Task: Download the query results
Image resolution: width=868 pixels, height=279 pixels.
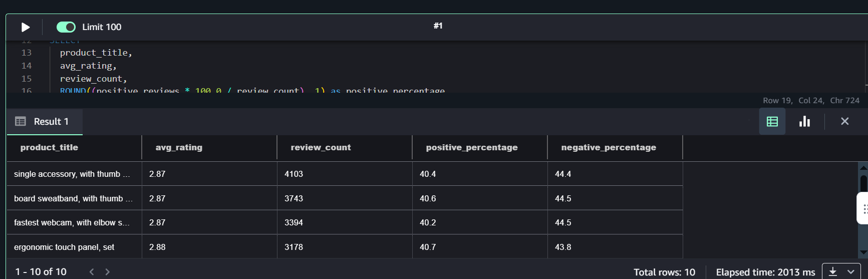Action: [x=832, y=271]
